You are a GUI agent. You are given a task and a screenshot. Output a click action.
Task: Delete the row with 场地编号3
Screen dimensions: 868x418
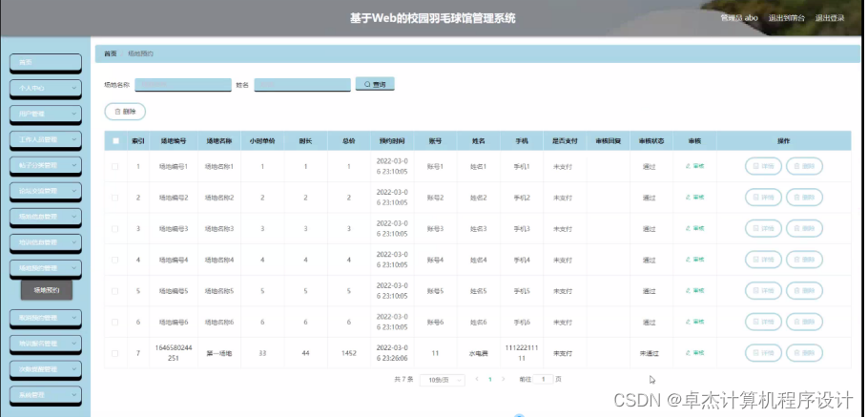[804, 228]
